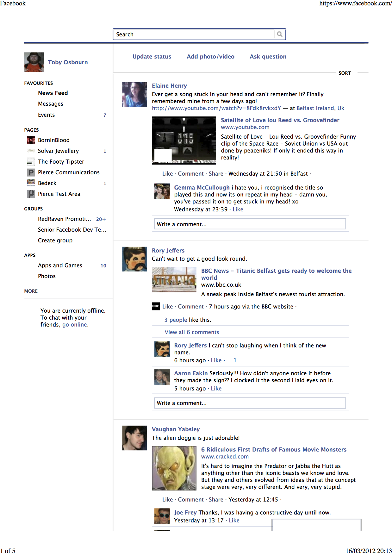Click Write a comment under Elaine's post
Screen dimensions: 392x555
tap(250, 224)
